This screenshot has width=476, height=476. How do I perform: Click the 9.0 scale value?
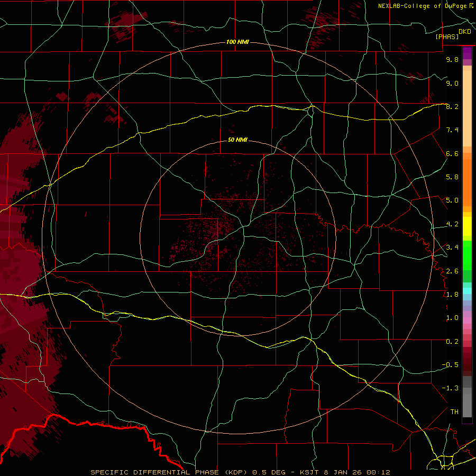tap(452, 83)
